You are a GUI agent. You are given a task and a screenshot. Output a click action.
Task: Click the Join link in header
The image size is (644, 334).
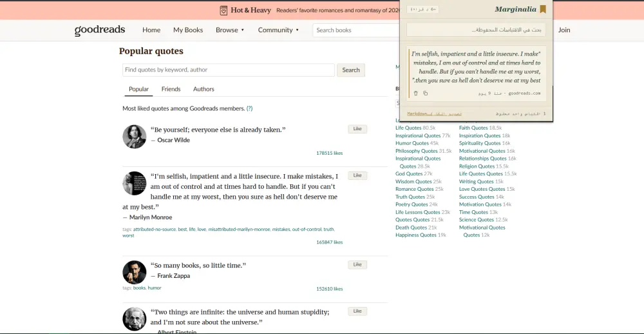coord(564,30)
